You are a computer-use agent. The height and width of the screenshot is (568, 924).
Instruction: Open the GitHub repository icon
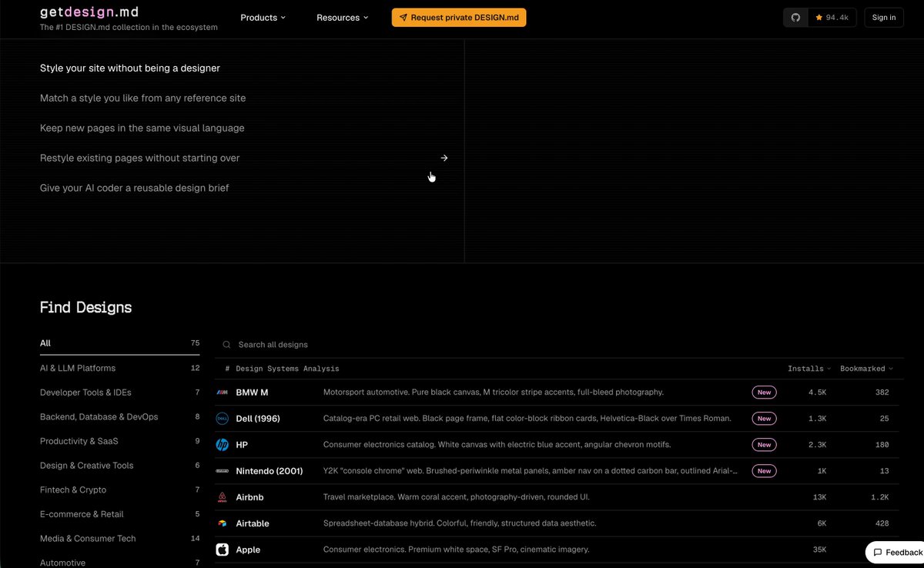795,18
